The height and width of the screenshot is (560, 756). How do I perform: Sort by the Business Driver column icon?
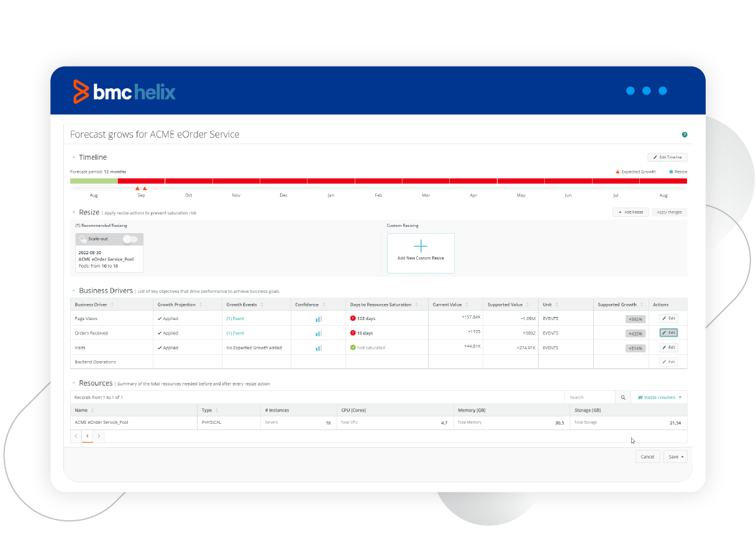tap(112, 305)
